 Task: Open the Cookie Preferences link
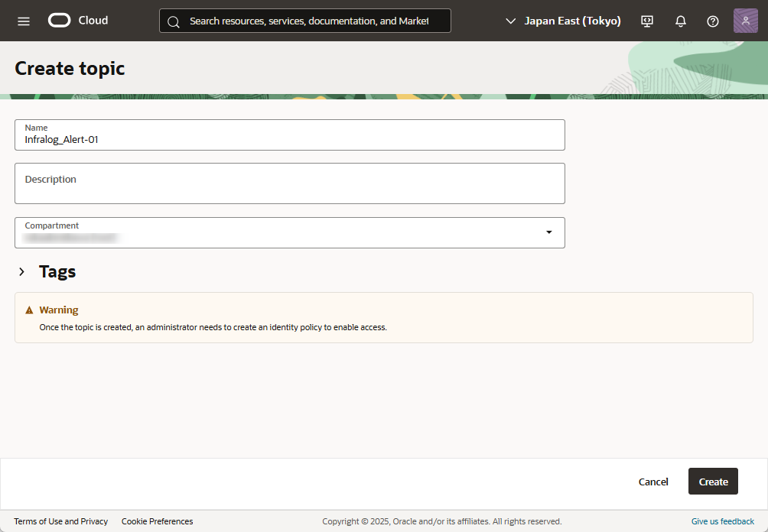157,521
